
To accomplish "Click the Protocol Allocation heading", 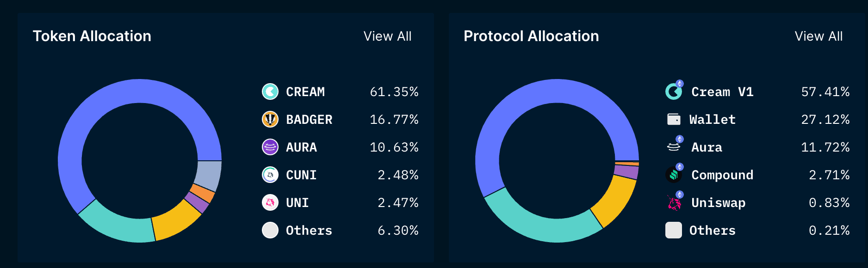I will (x=531, y=36).
